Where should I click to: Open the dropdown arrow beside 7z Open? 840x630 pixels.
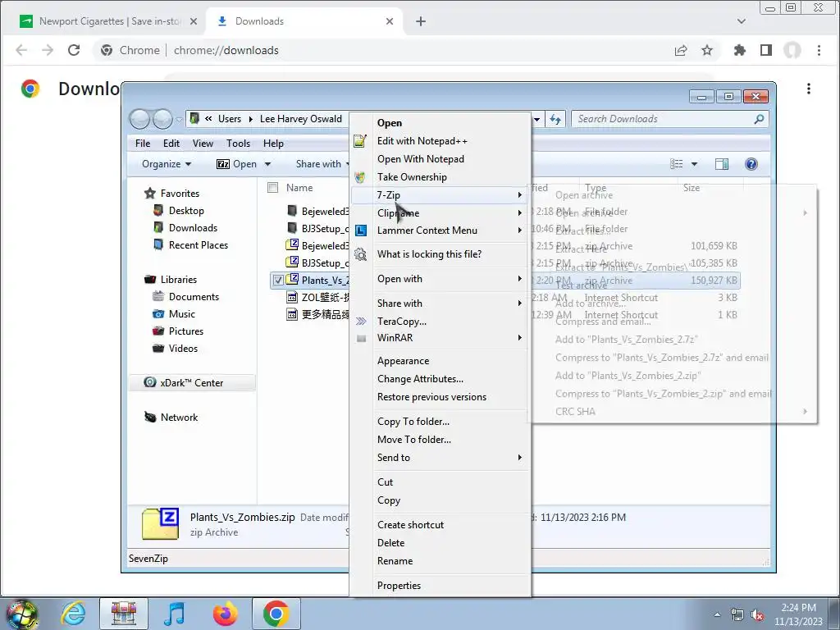[x=268, y=164]
